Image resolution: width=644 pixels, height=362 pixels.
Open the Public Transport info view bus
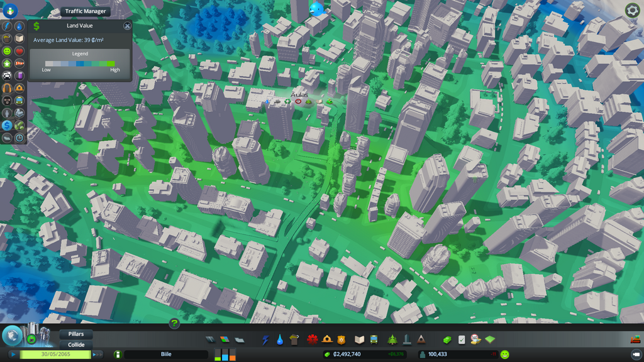(x=19, y=101)
